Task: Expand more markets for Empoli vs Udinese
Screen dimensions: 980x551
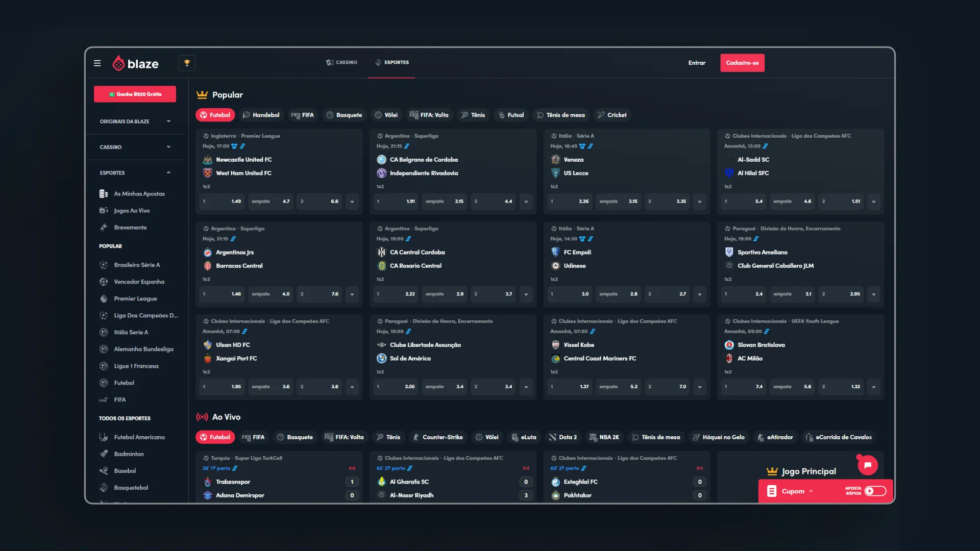Action: pos(700,294)
